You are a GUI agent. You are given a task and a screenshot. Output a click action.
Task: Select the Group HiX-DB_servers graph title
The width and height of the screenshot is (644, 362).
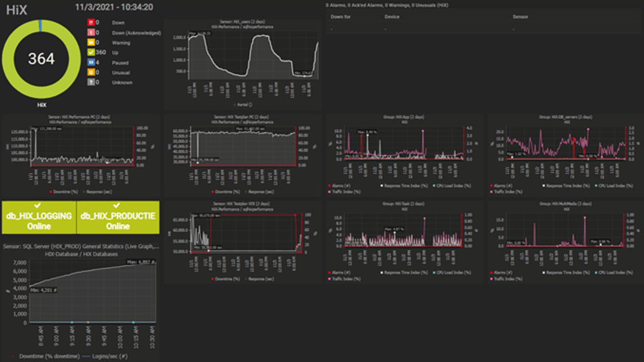tap(566, 117)
